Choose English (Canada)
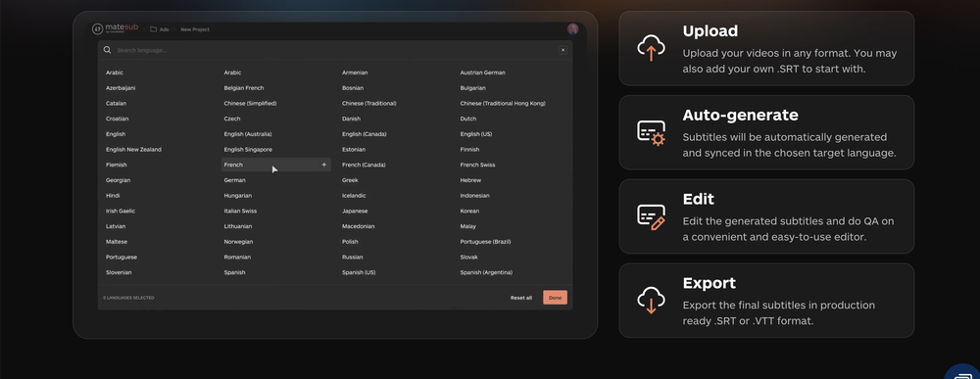 [x=364, y=134]
